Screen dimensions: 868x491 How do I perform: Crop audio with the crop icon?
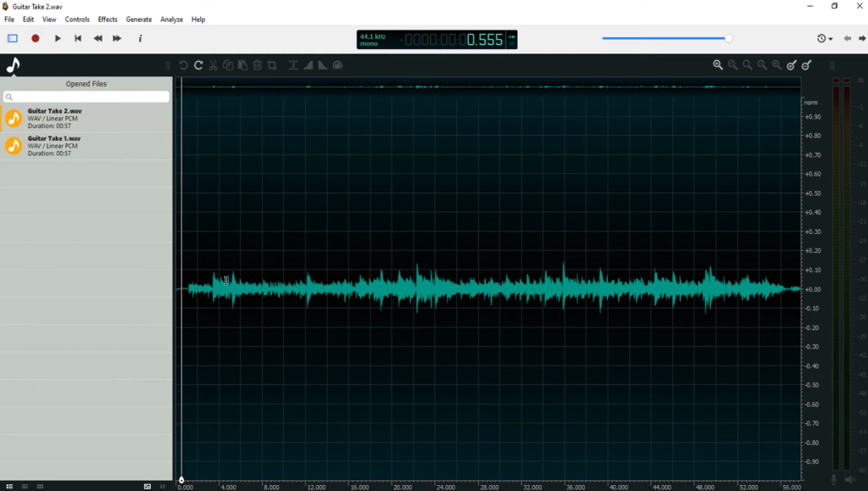click(x=272, y=65)
